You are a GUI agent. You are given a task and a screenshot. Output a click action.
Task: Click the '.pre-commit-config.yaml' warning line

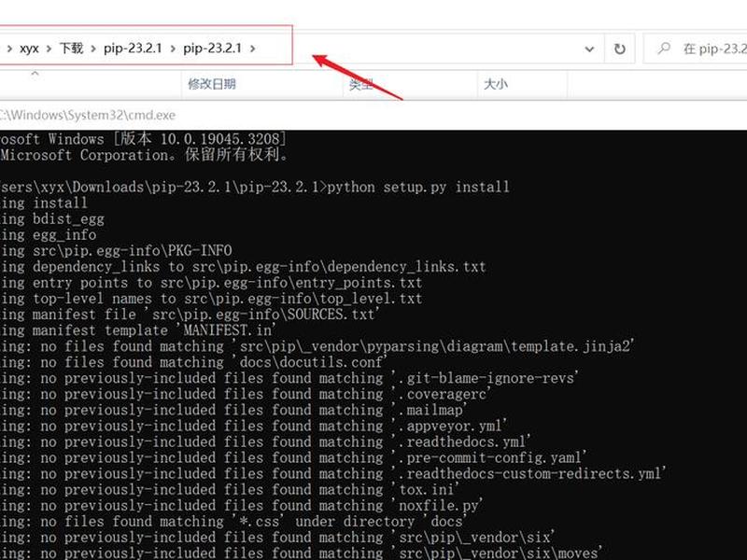tap(293, 457)
